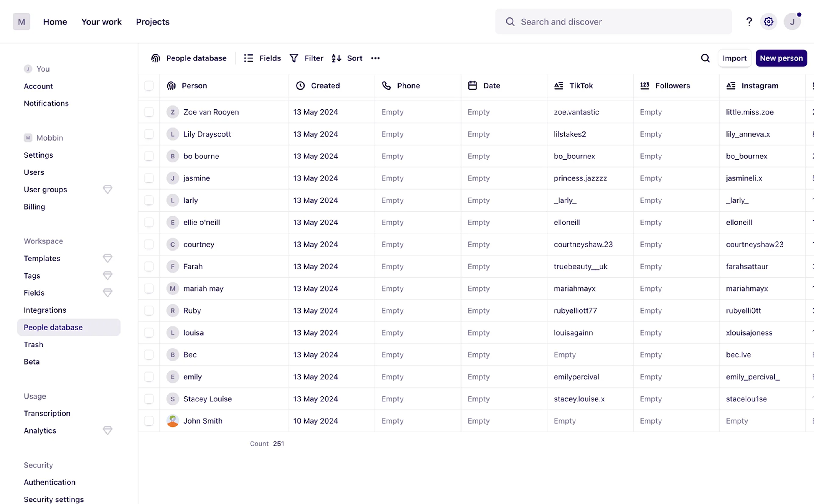The width and height of the screenshot is (814, 504).
Task: Open the settings gear icon
Action: click(x=769, y=22)
